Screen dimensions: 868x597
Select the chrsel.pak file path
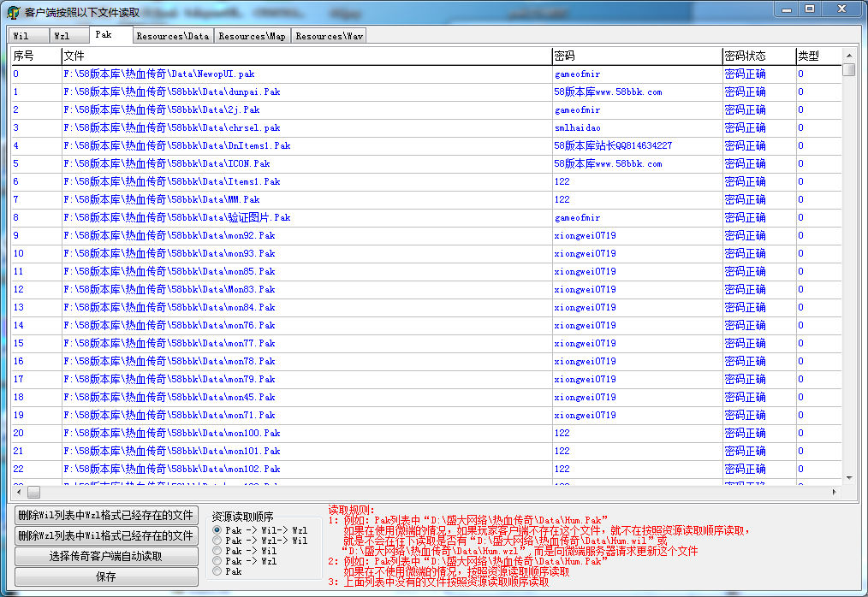[171, 127]
